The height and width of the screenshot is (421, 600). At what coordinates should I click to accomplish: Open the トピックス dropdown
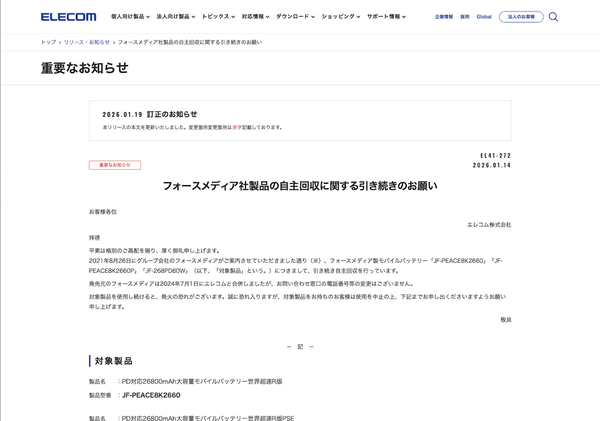(x=218, y=16)
